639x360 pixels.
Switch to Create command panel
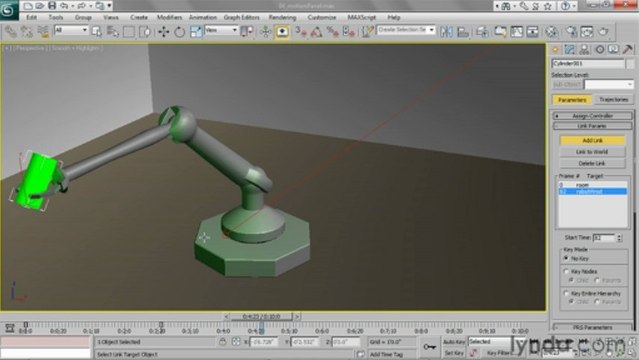[555, 50]
